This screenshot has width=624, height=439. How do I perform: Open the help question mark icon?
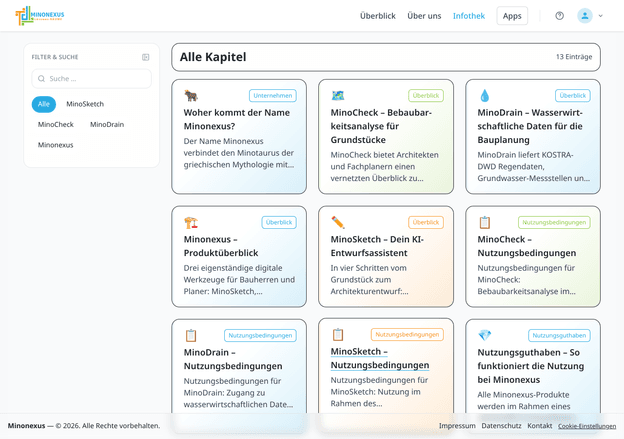tap(560, 16)
